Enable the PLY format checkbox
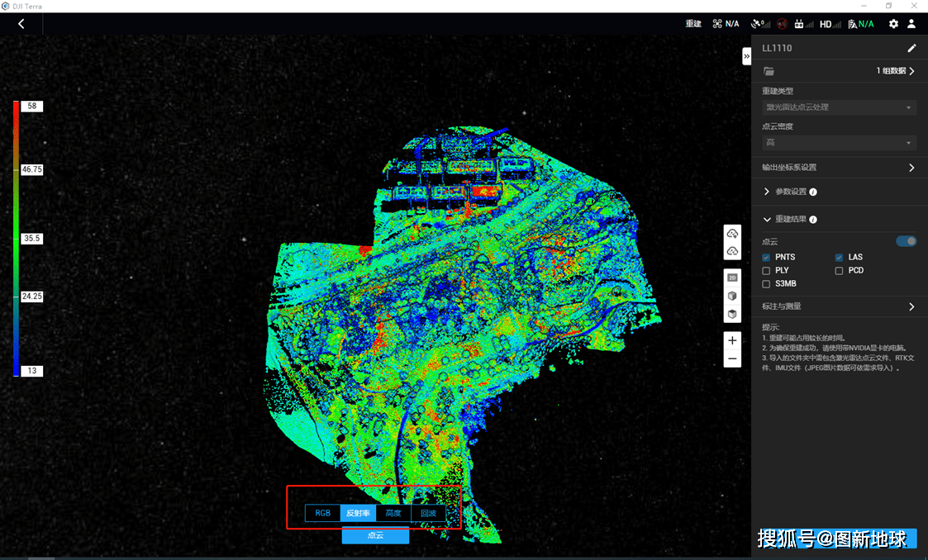The image size is (928, 560). pos(766,271)
